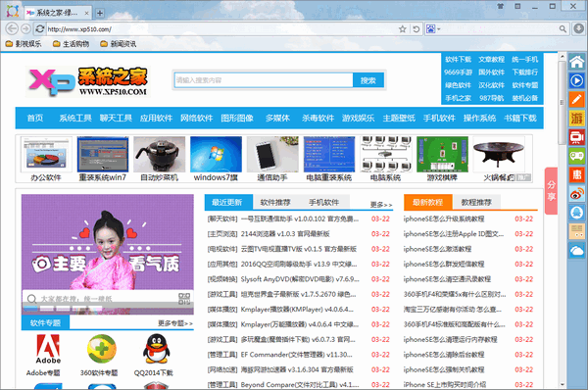
Task: Open the video play icon in sidebar
Action: [x=577, y=80]
